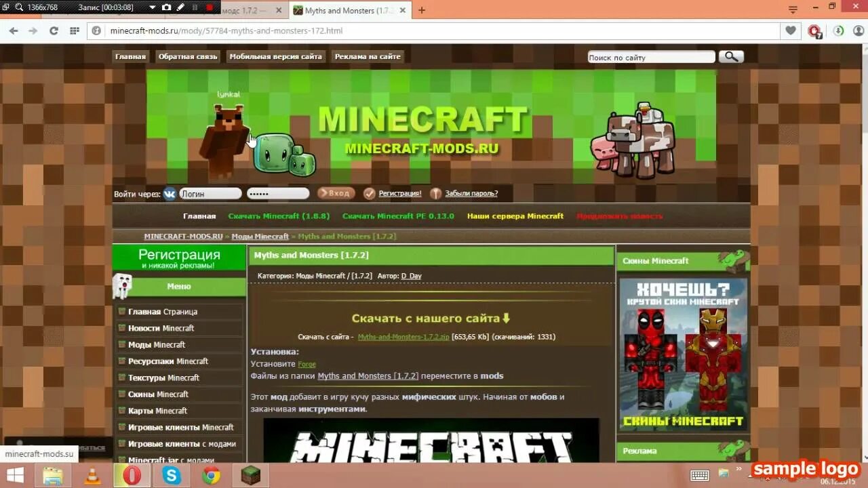Launch VLC media player from taskbar

pyautogui.click(x=92, y=476)
